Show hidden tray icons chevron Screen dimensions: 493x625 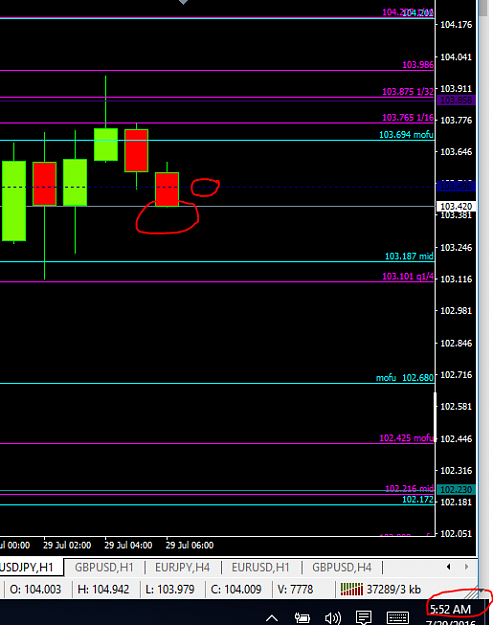point(272,618)
